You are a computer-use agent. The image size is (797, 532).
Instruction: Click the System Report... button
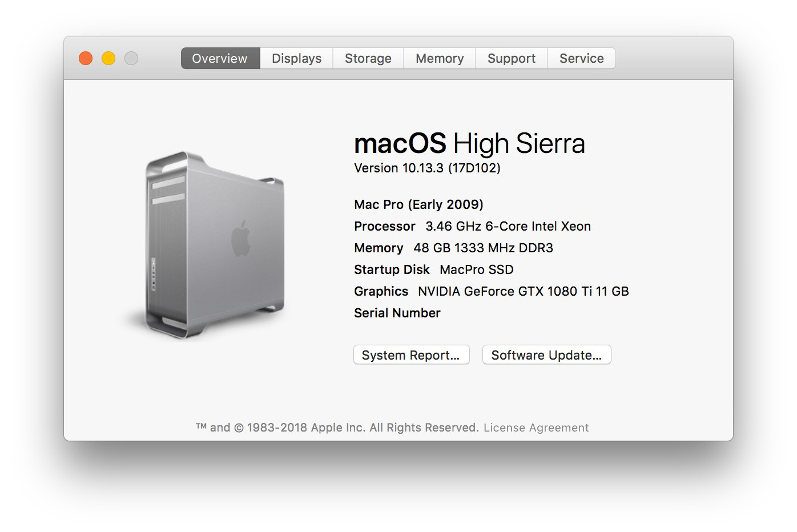tap(411, 355)
